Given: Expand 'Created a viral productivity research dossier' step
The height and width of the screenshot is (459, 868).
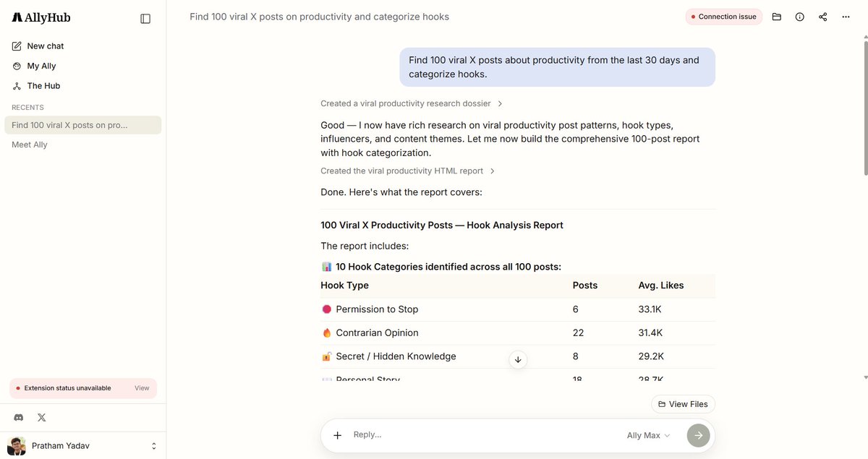Looking at the screenshot, I should [412, 103].
